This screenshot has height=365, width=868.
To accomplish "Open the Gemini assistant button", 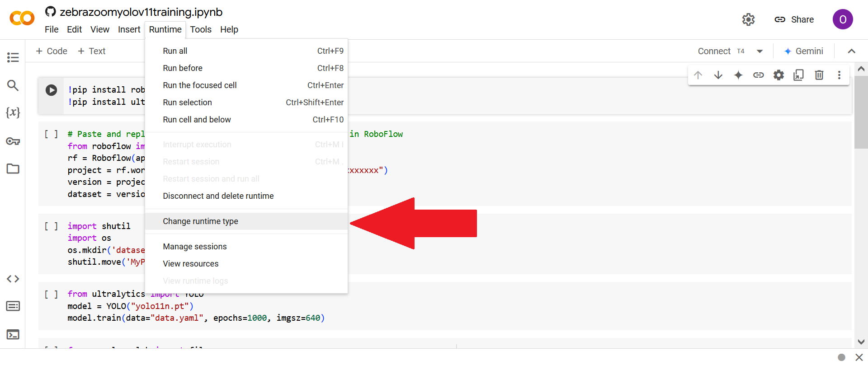I will [804, 51].
